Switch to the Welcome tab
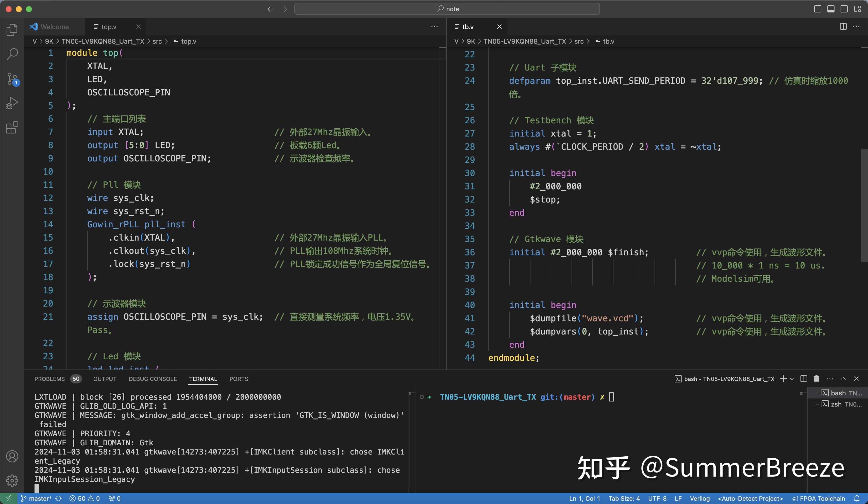Viewport: 868px width, 504px height. point(54,27)
